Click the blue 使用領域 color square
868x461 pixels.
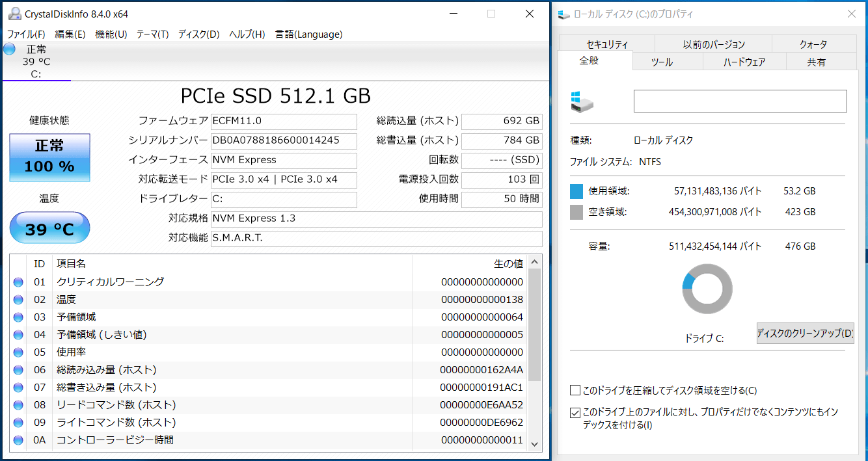coord(576,191)
